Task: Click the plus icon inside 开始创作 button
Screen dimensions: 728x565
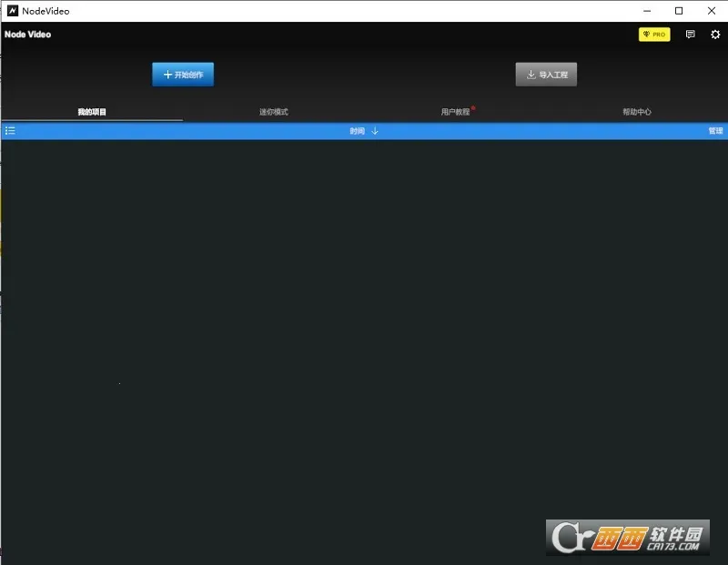Action: pyautogui.click(x=167, y=74)
